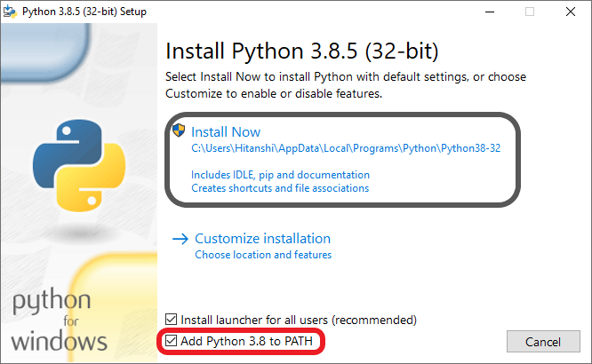
Task: Click the Install Now link
Action: pos(226,131)
